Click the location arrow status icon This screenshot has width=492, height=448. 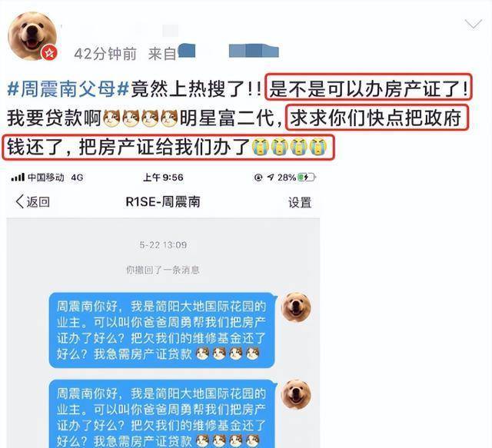tap(271, 178)
